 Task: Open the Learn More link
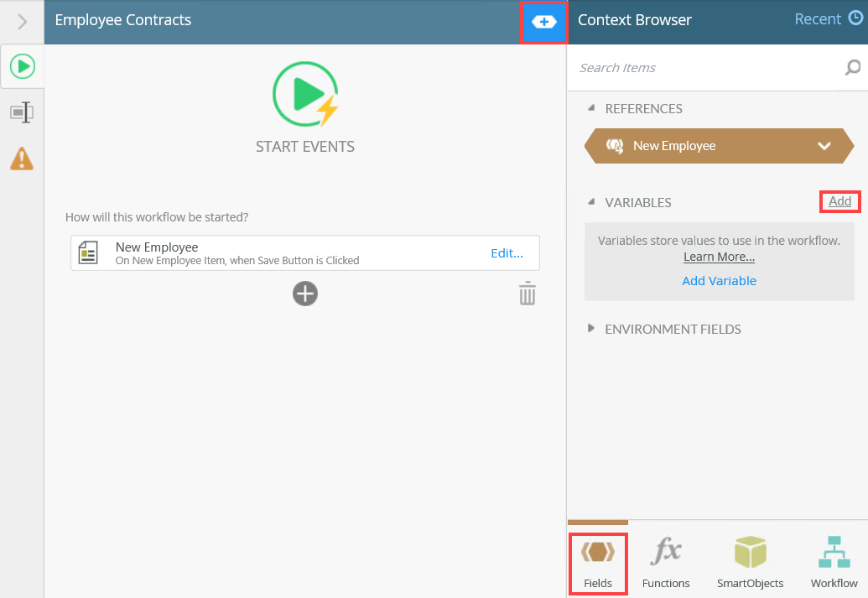(x=719, y=257)
